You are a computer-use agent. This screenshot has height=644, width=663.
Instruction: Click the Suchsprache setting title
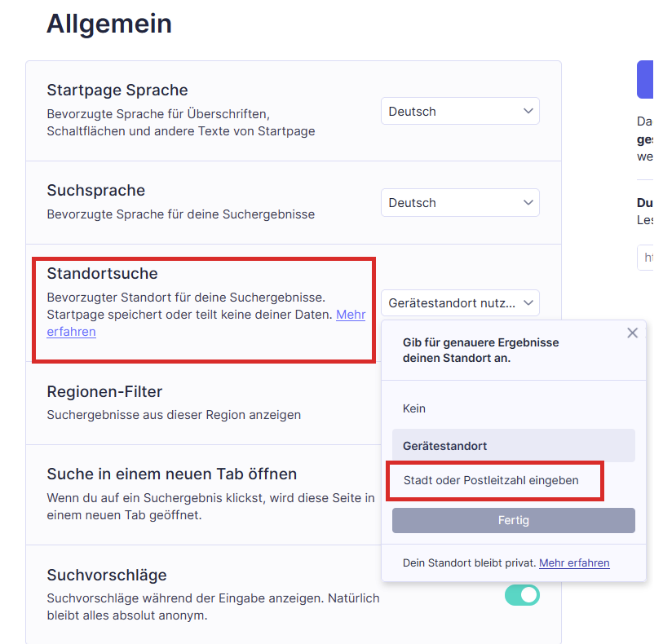point(96,191)
